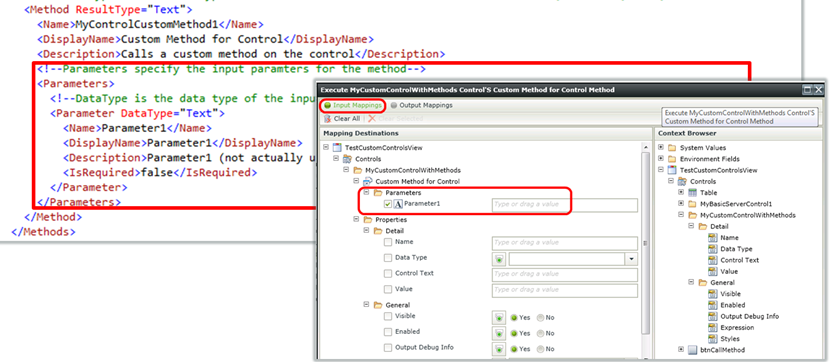Click the Expression property icon
The height and width of the screenshot is (362, 830).
pos(712,327)
